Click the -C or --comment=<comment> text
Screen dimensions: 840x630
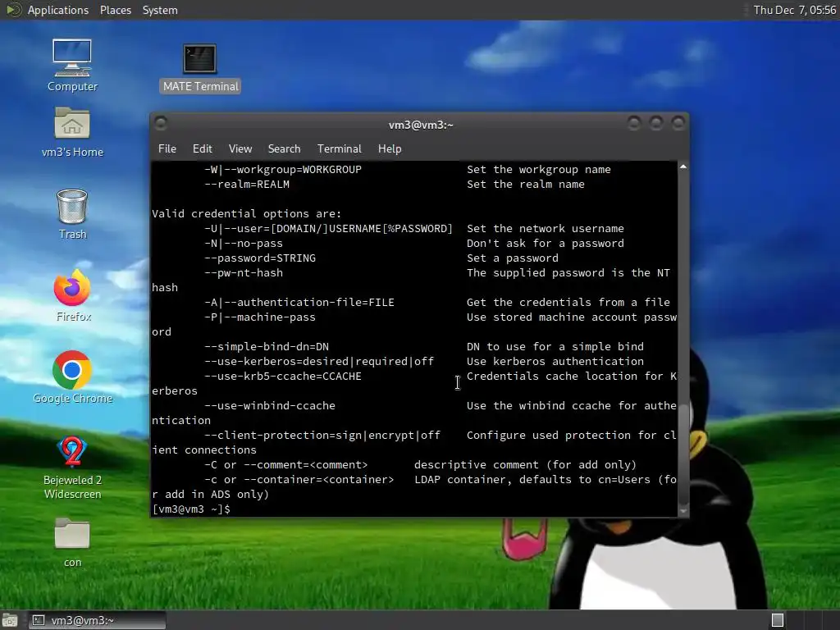(x=286, y=465)
